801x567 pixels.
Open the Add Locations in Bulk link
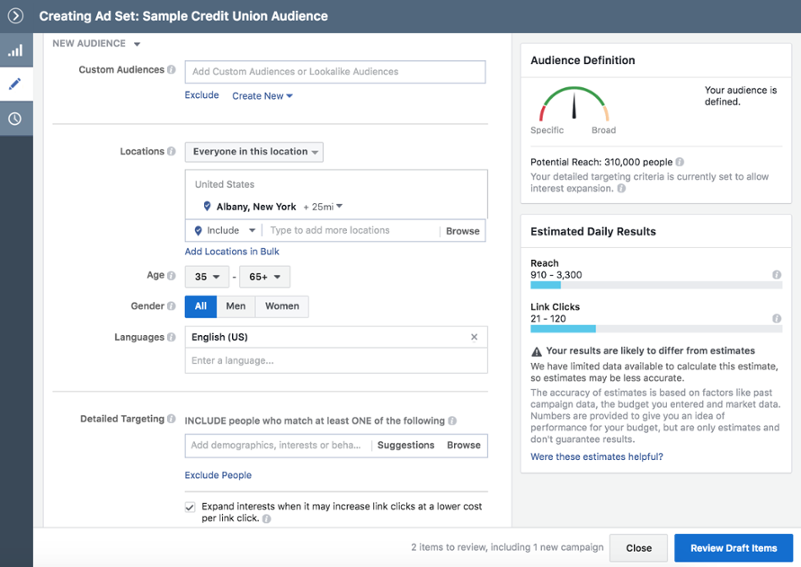232,251
